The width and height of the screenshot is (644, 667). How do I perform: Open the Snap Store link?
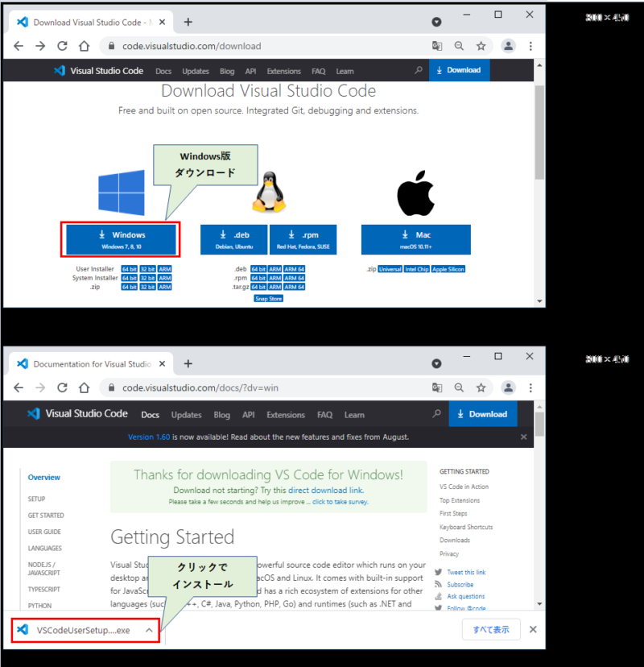coord(268,298)
